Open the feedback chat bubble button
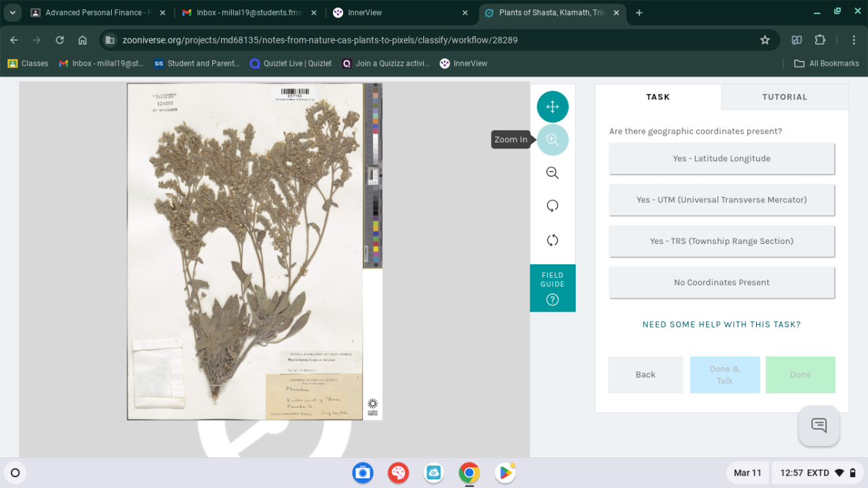 [819, 426]
